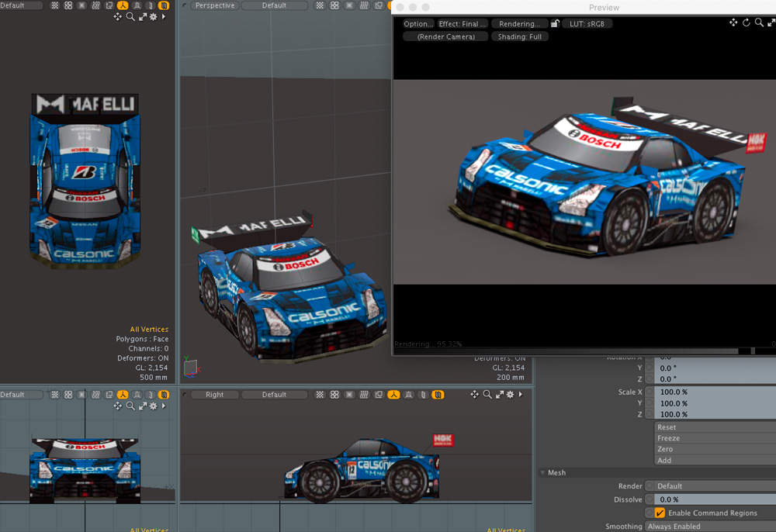Click the Scale Y 100.0 % field

tap(715, 403)
